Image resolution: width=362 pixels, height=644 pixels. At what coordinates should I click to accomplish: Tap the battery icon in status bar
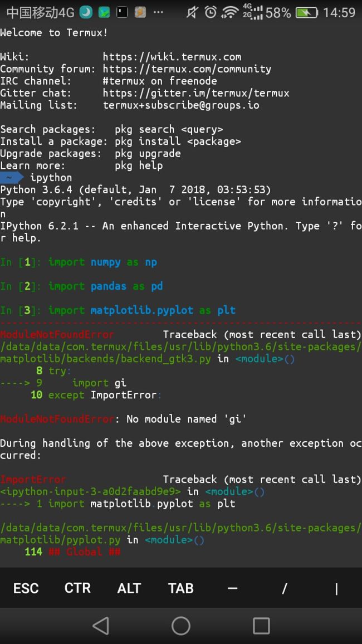click(x=307, y=12)
